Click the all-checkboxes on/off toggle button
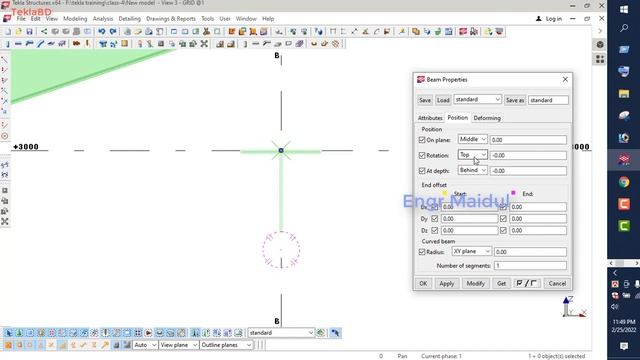The width and height of the screenshot is (640, 360). pos(527,283)
